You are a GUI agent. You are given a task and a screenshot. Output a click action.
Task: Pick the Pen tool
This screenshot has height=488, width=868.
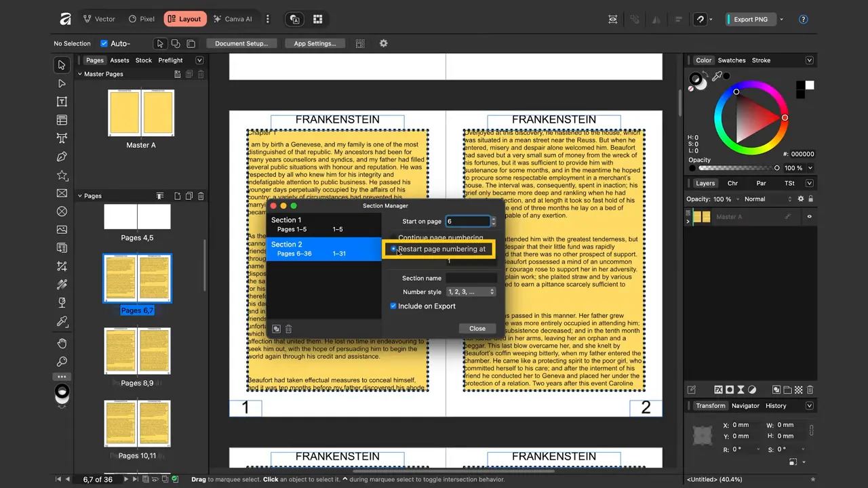pyautogui.click(x=62, y=157)
